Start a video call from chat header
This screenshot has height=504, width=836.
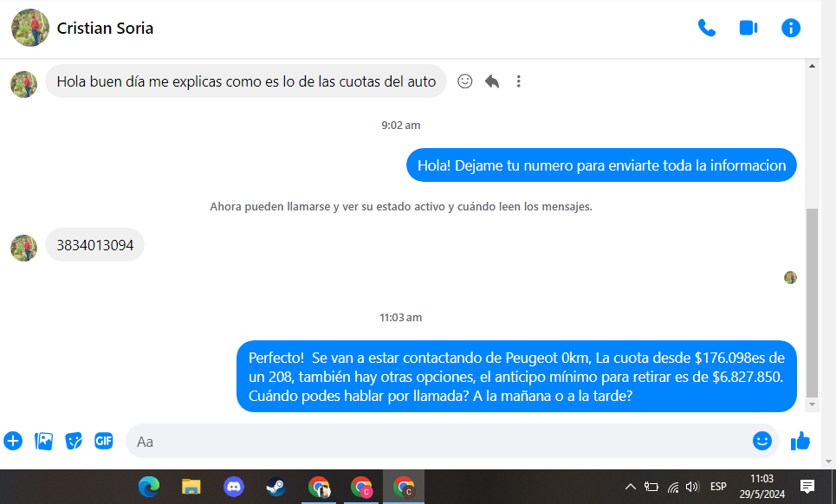click(749, 28)
